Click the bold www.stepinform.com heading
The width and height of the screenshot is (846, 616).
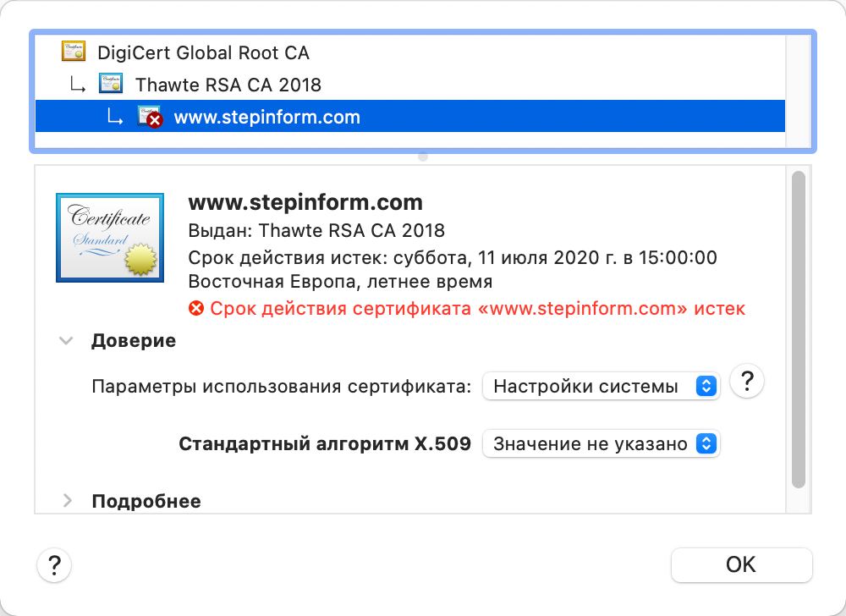305,202
